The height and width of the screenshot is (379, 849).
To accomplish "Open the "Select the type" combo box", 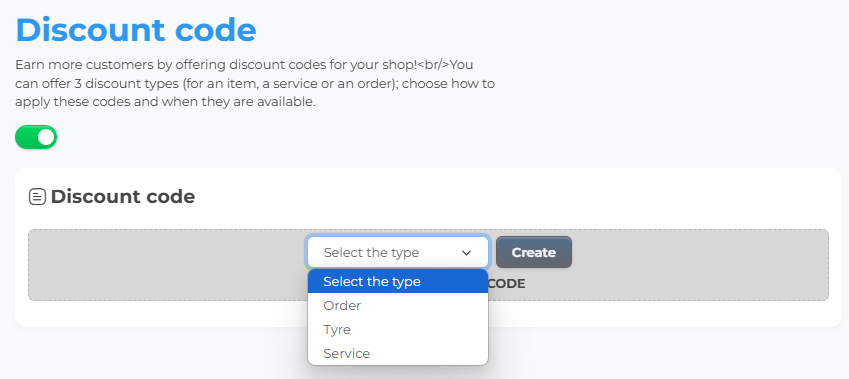I will 398,252.
